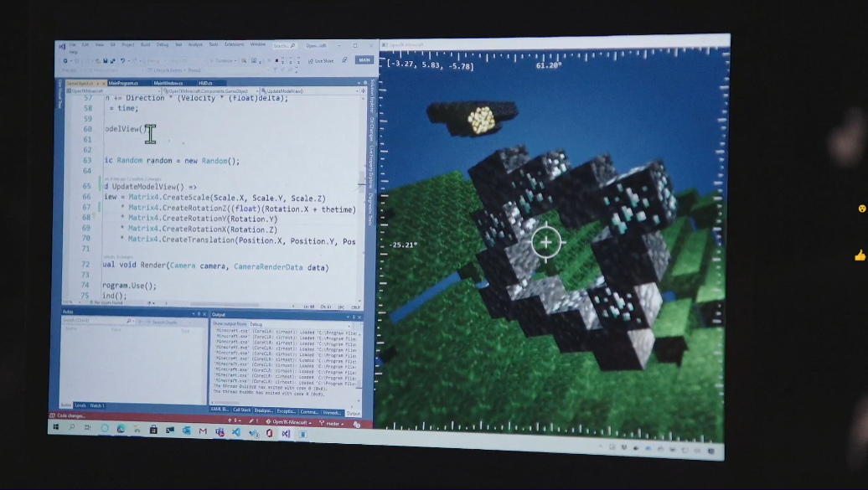868x490 pixels.
Task: Open the Build menu
Action: tap(146, 45)
